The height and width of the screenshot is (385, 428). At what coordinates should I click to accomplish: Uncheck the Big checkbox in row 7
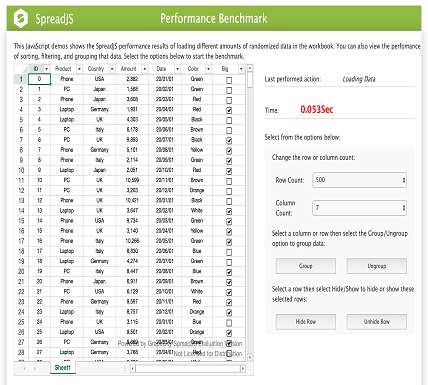pos(229,141)
